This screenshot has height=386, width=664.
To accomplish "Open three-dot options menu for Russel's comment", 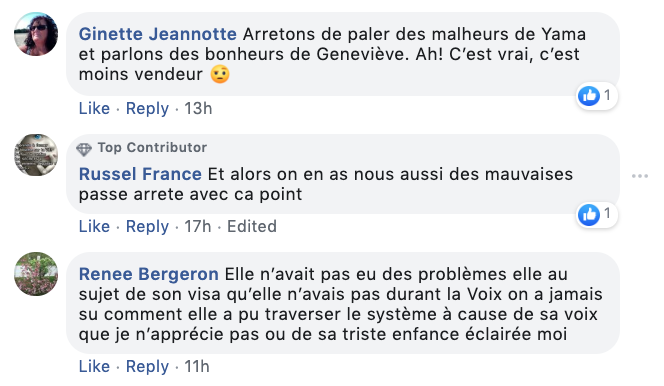I will tap(639, 176).
